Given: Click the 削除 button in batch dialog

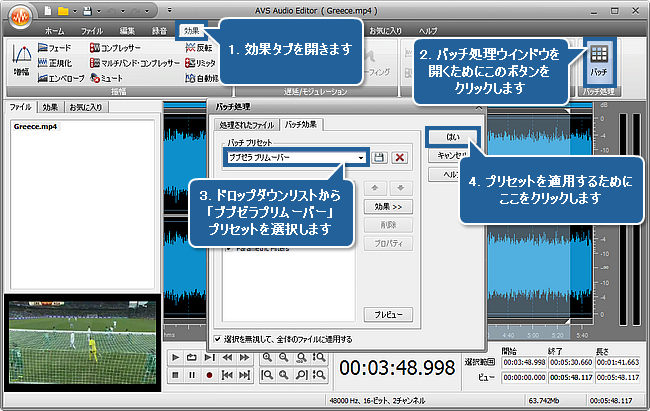Looking at the screenshot, I should coord(388,225).
